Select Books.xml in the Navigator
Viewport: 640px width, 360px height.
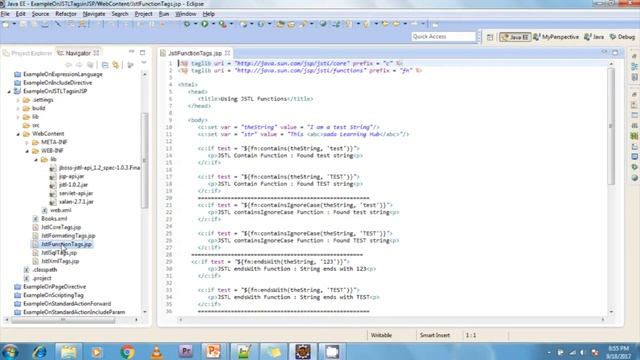click(54, 219)
